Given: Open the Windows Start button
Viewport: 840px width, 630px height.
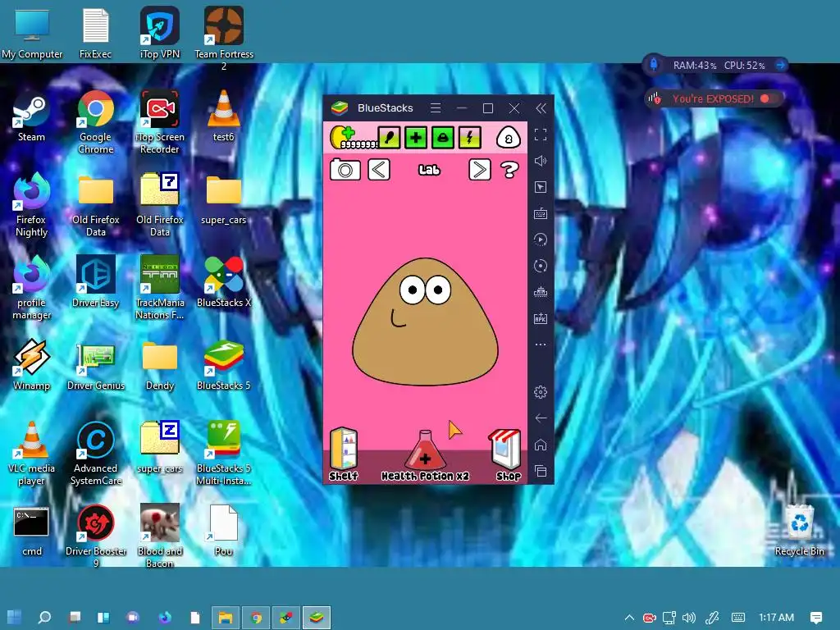Looking at the screenshot, I should point(15,617).
